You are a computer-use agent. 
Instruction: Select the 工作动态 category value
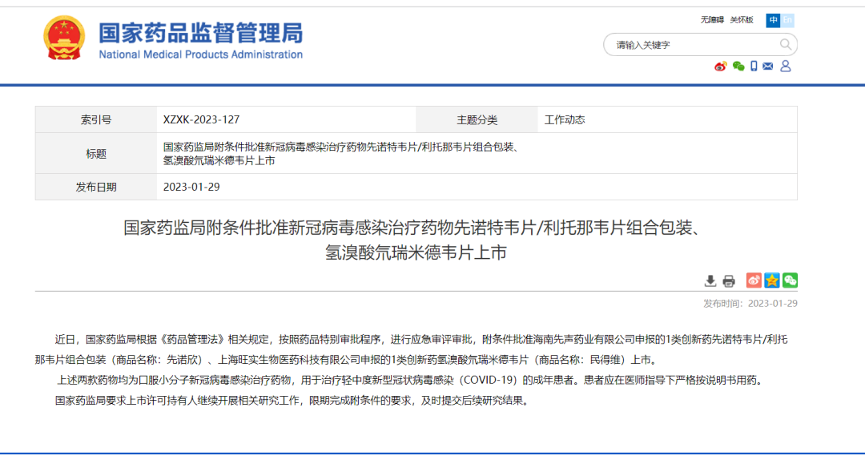pos(564,120)
